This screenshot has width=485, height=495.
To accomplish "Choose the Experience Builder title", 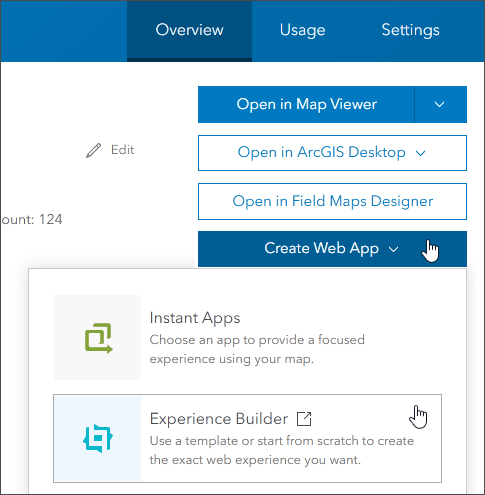I will tap(219, 419).
